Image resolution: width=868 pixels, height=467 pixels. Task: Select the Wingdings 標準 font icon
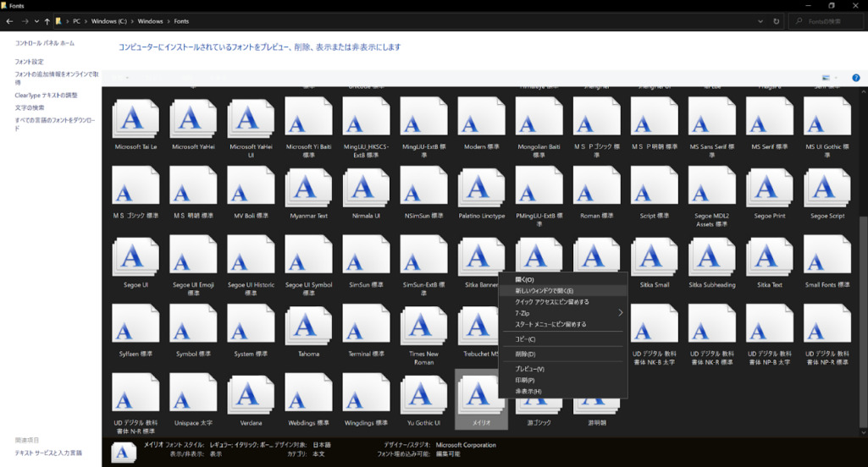point(366,394)
